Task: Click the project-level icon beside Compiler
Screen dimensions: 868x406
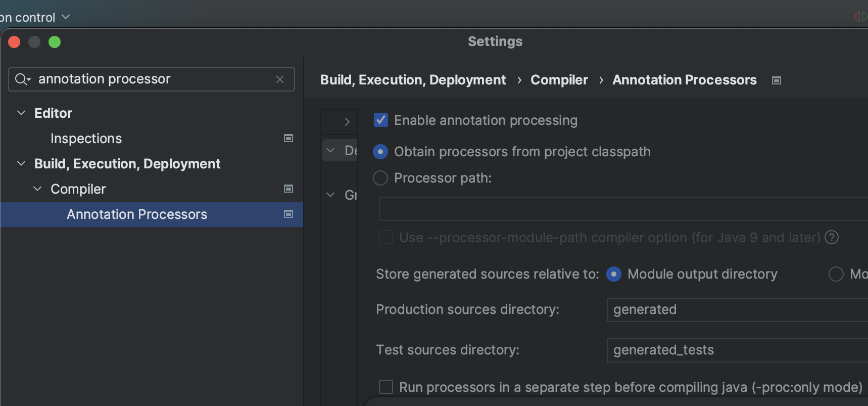Action: coord(288,189)
